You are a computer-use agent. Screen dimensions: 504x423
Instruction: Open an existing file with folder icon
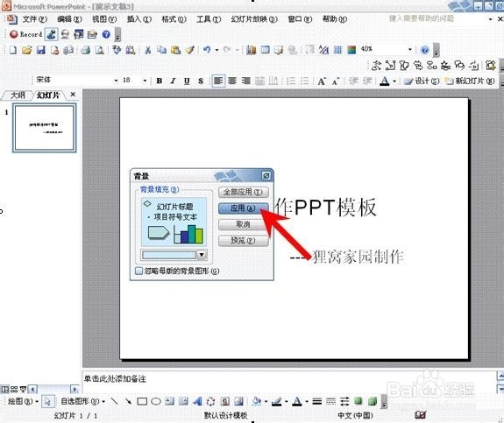coord(27,50)
